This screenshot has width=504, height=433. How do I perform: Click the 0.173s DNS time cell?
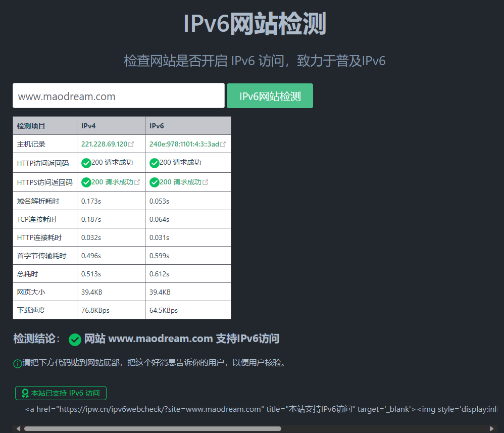point(111,201)
